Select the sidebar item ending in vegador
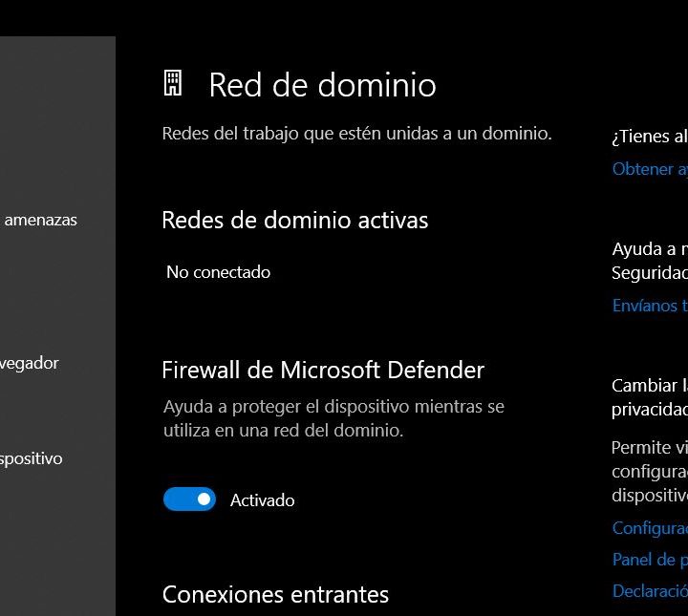Viewport: 688px width, 616px height. [30, 363]
